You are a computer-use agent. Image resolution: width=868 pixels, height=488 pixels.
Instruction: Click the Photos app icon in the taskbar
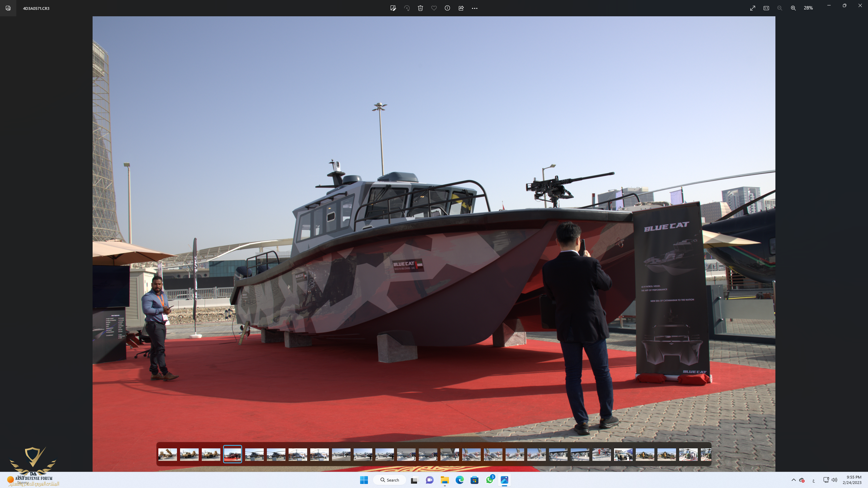pos(505,480)
